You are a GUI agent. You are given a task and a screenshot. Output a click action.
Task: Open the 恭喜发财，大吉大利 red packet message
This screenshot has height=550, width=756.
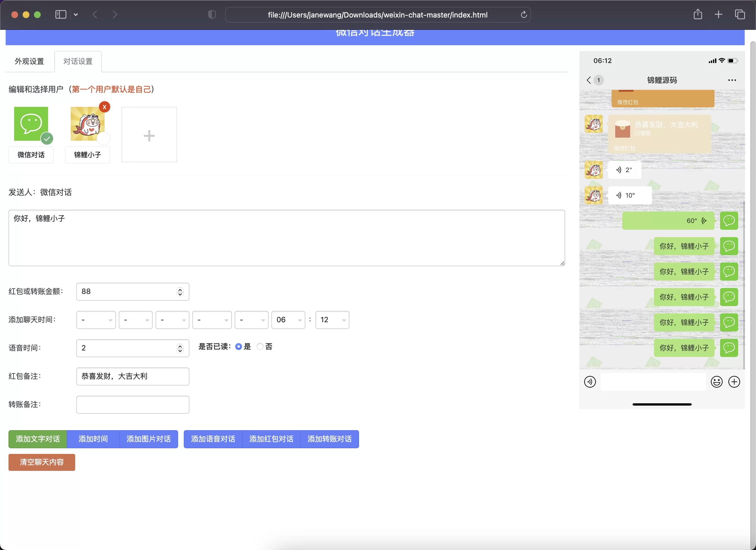(659, 134)
